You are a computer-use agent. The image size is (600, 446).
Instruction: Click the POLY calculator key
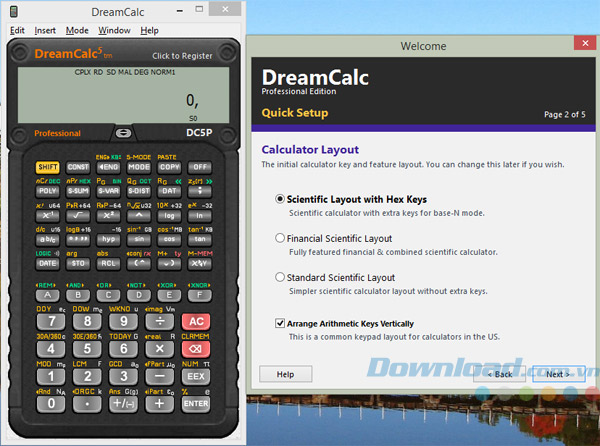47,191
